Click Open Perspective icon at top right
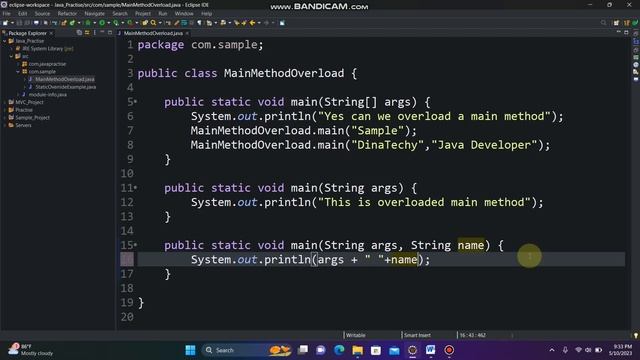 coord(616,23)
